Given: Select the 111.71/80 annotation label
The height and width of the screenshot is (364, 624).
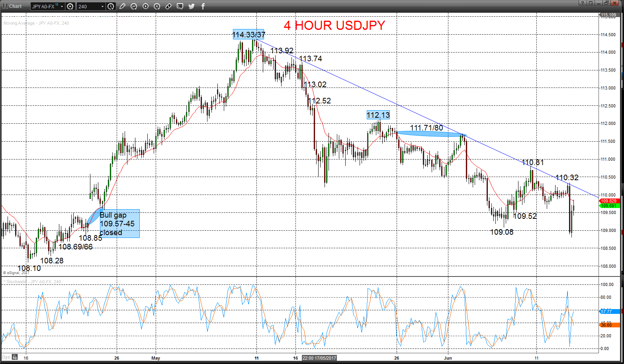Looking at the screenshot, I should 426,128.
